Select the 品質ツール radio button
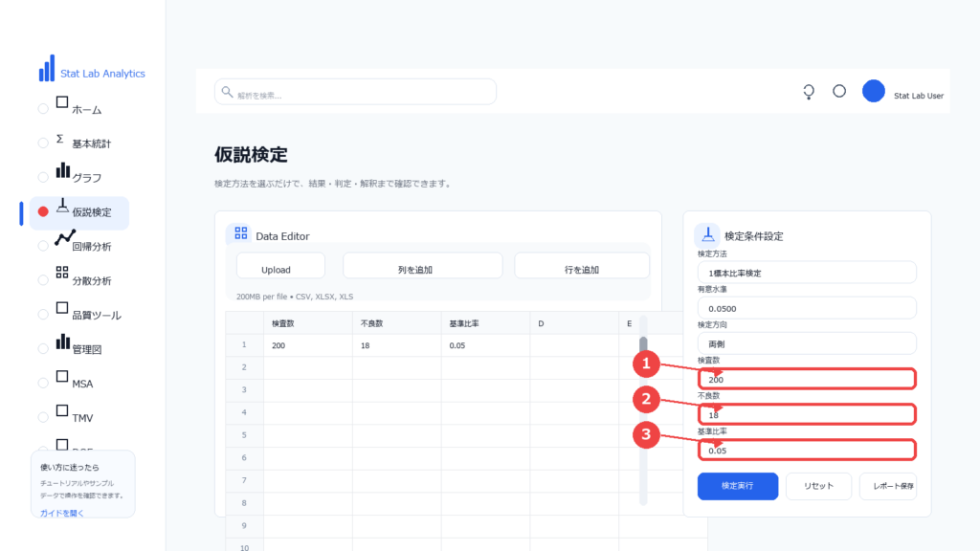 coord(43,315)
